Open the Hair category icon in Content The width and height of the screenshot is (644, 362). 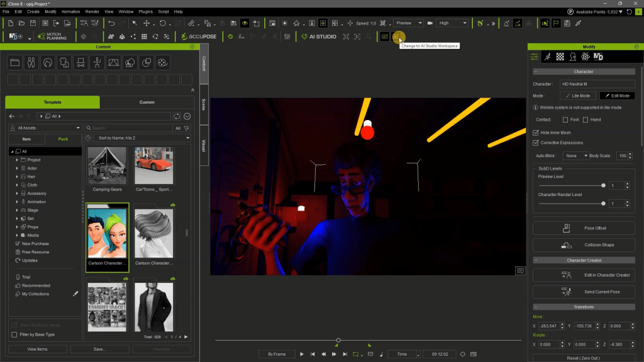click(48, 62)
